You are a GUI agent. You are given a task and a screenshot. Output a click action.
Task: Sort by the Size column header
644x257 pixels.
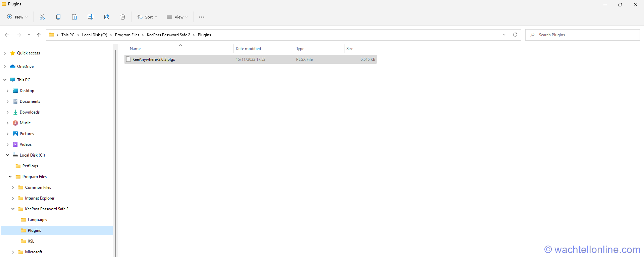click(350, 49)
